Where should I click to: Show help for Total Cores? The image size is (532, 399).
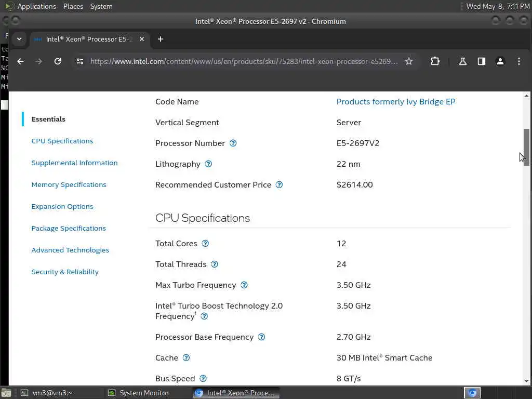205,244
